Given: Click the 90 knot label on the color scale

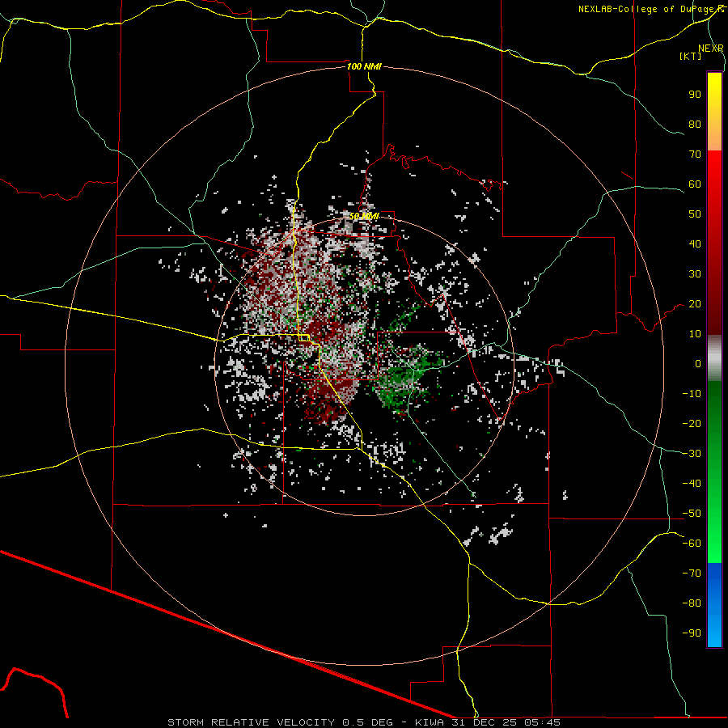Looking at the screenshot, I should pos(695,95).
